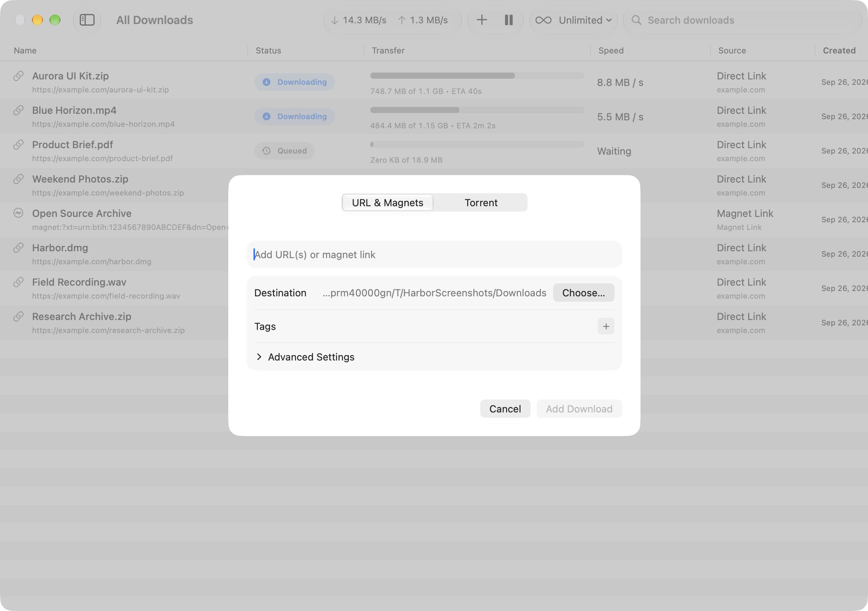
Task: Add a tag with the Tags plus button
Action: coord(606,326)
